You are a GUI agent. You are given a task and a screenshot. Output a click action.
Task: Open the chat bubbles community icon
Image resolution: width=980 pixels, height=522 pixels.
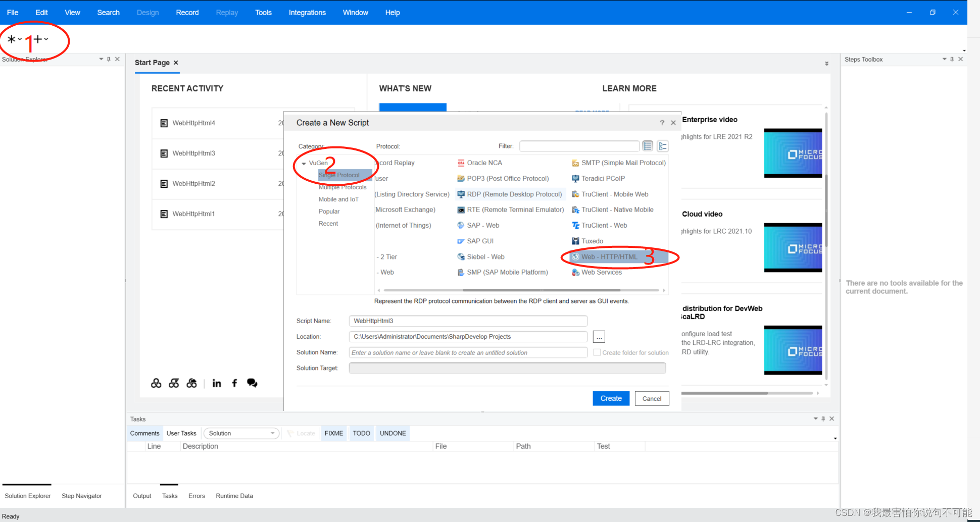point(252,383)
